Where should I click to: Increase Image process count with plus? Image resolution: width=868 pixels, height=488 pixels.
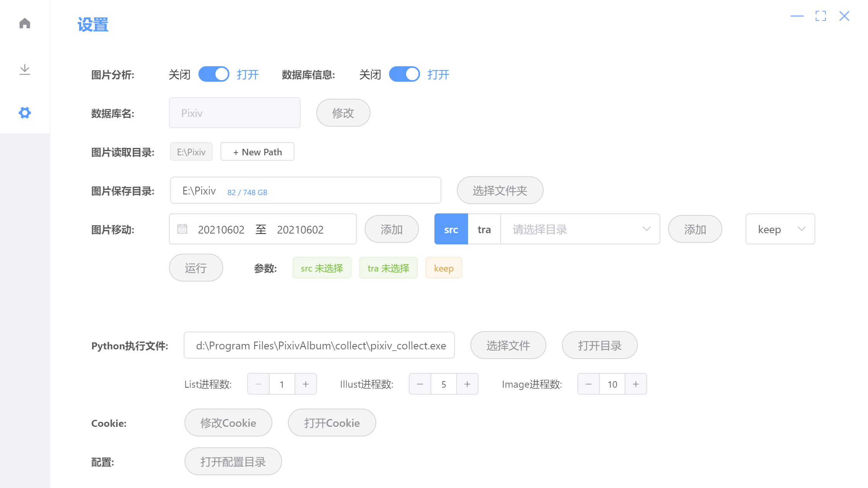[x=636, y=384]
